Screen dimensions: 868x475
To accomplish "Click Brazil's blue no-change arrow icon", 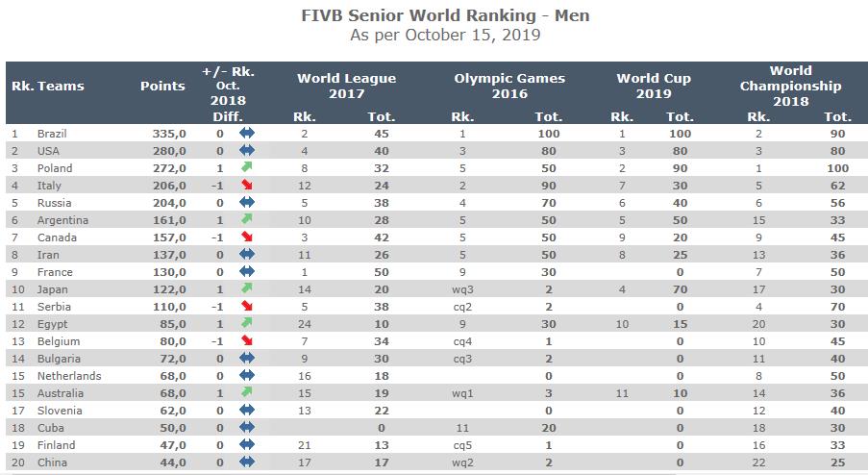I will point(247,134).
